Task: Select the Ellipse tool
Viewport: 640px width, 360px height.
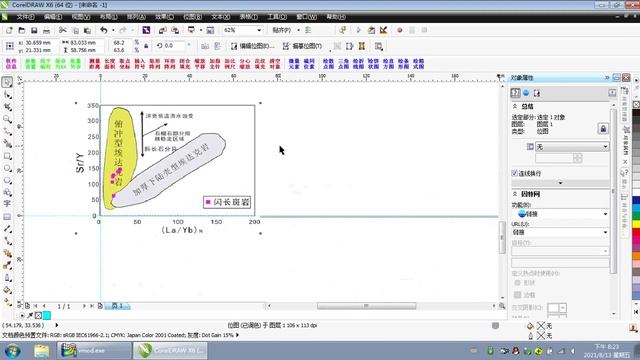Action: 7,168
